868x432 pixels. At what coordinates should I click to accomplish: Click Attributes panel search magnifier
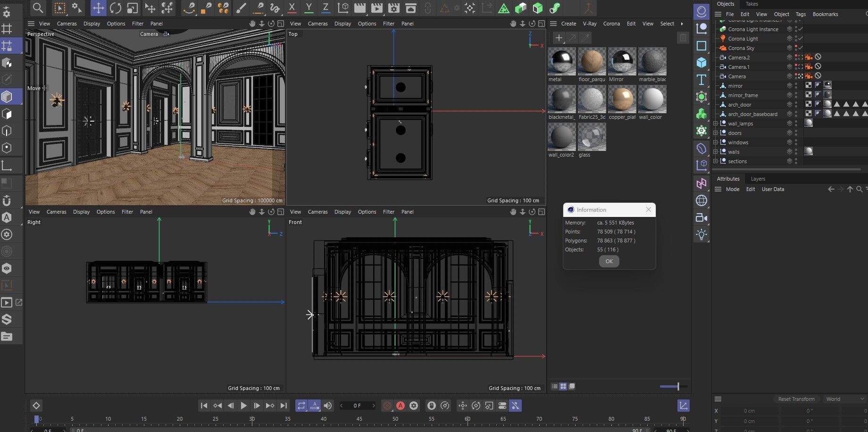click(x=859, y=189)
